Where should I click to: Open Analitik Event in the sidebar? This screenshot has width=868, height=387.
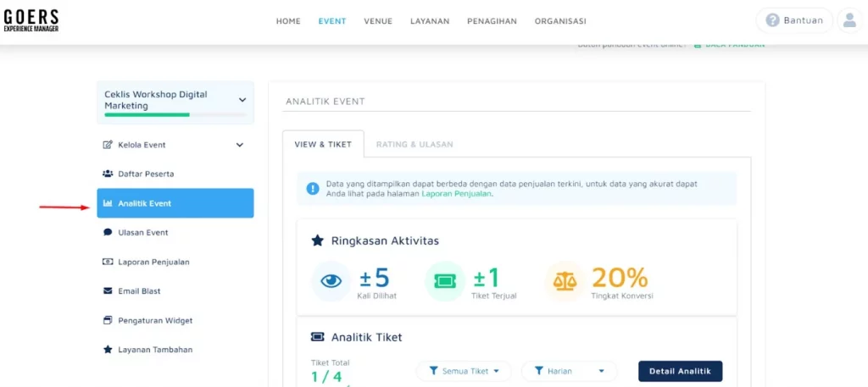click(x=175, y=203)
